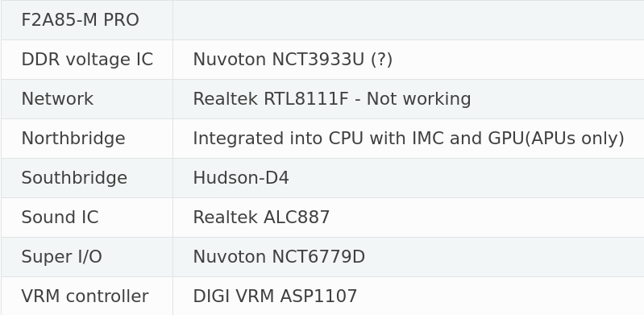Select the Network row label
The width and height of the screenshot is (644, 315).
(57, 99)
